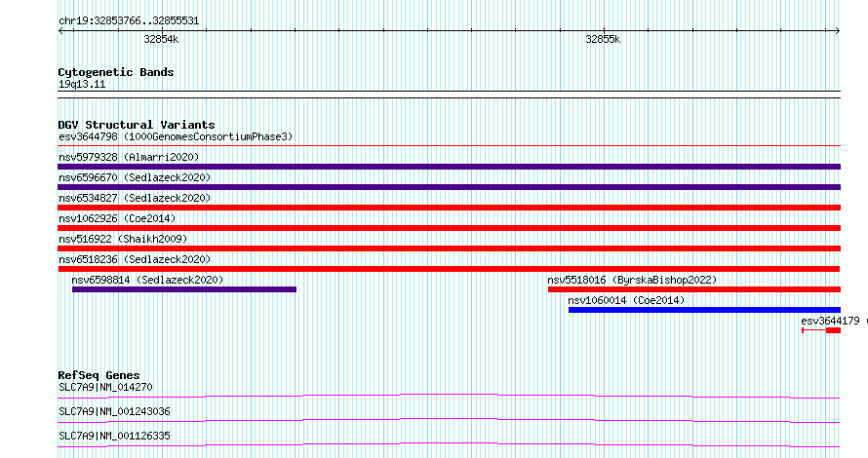Click the left arrowhead of the ruler
Image resolution: width=868 pixels, height=458 pixels.
pyautogui.click(x=61, y=31)
